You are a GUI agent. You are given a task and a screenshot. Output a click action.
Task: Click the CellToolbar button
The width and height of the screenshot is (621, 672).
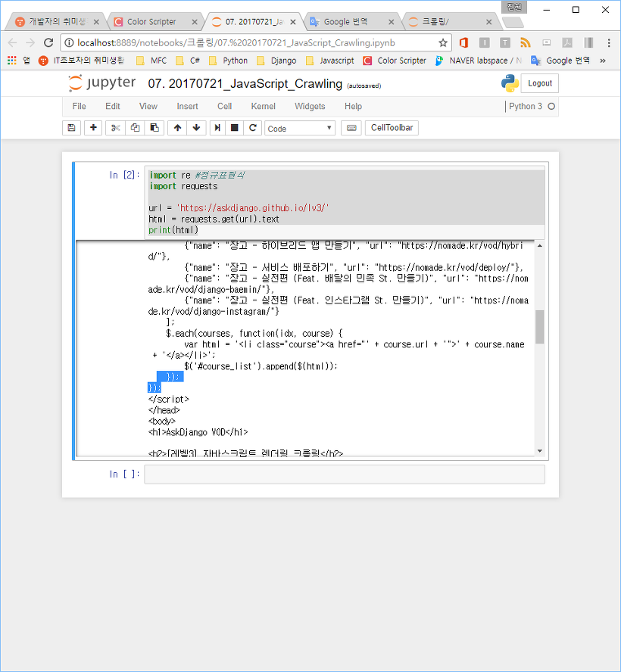[392, 128]
